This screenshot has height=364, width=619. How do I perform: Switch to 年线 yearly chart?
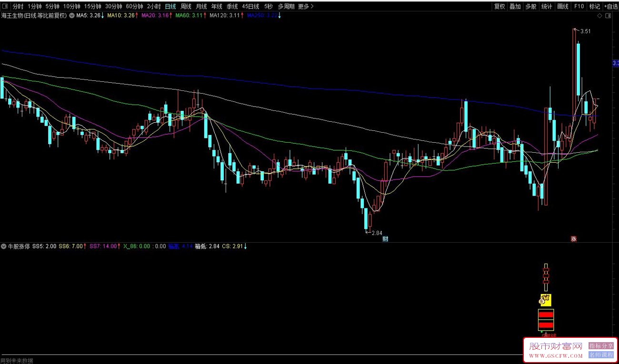click(x=217, y=7)
